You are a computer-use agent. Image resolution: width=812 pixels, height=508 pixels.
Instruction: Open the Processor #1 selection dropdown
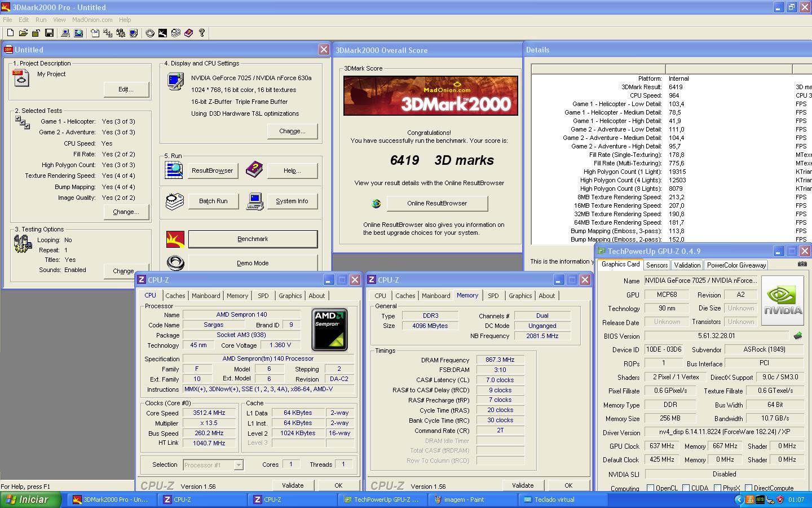click(x=239, y=465)
